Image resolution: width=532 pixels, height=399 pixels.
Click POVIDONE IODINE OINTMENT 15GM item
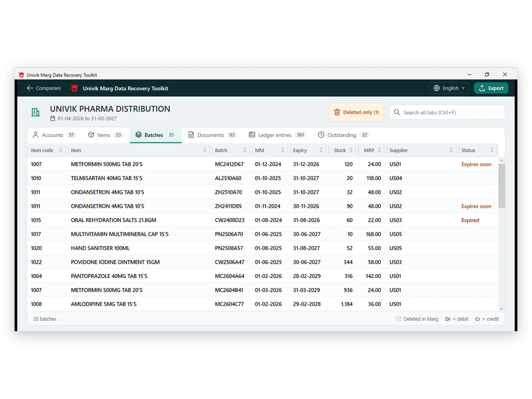coord(115,262)
